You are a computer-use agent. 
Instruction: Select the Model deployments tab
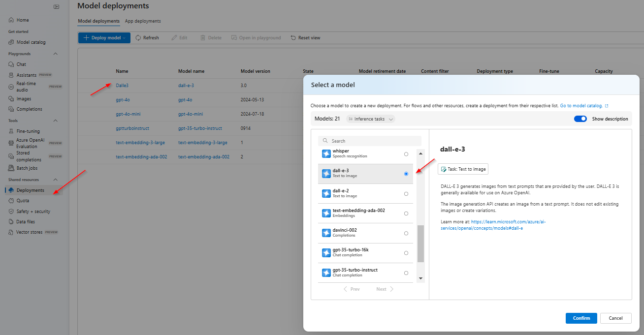pyautogui.click(x=97, y=21)
